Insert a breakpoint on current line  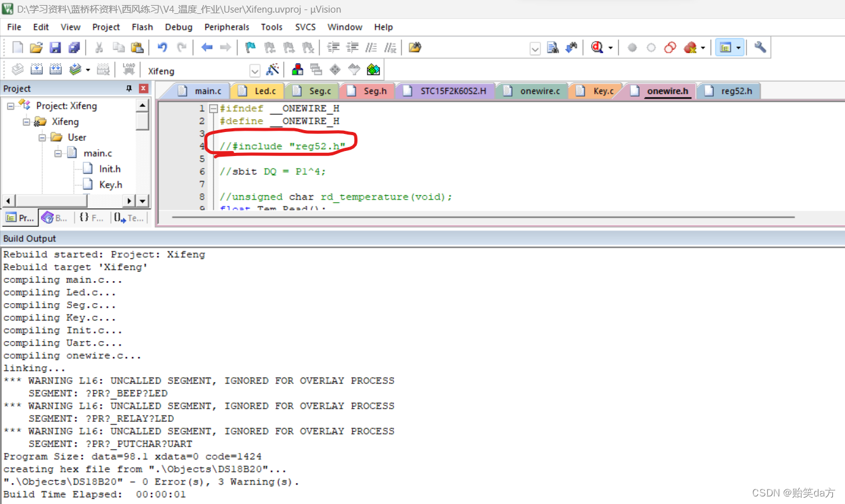point(632,47)
